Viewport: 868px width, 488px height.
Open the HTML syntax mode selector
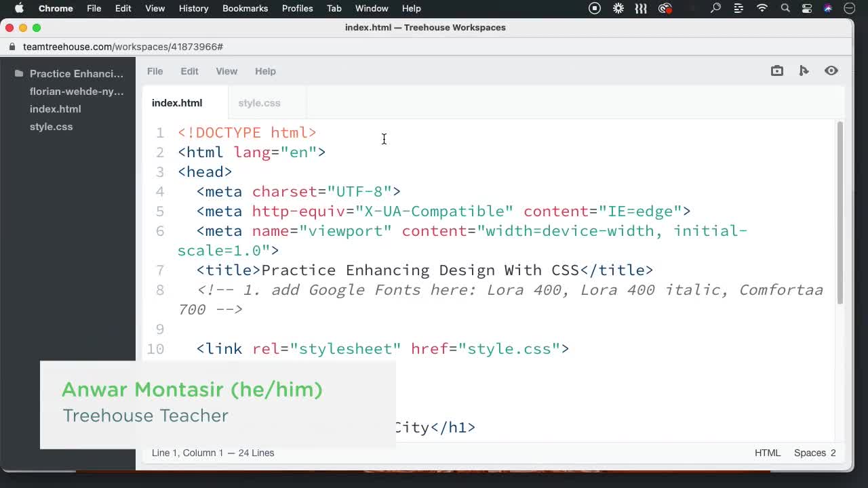768,453
